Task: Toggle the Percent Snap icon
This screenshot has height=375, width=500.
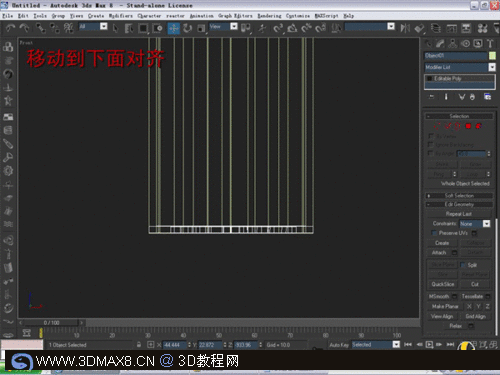Action: (306, 28)
